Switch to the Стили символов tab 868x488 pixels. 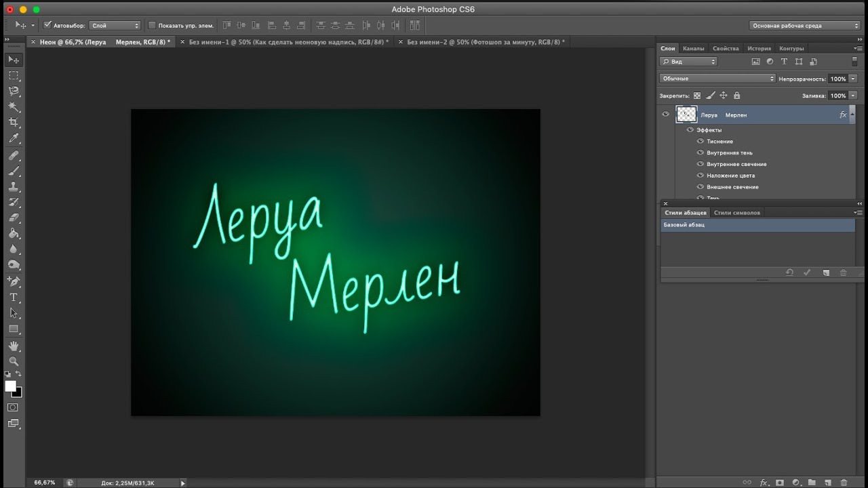coord(737,213)
